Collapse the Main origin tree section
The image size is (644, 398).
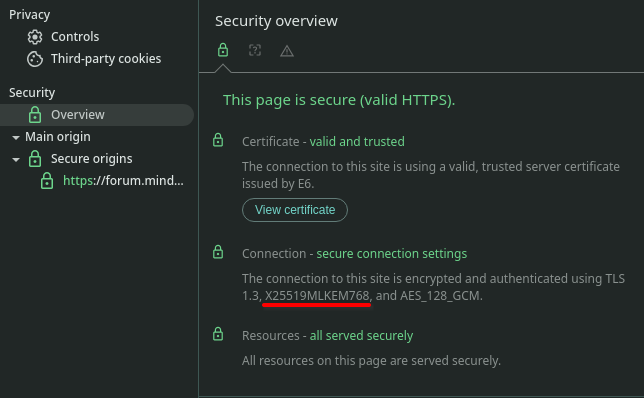tap(16, 138)
